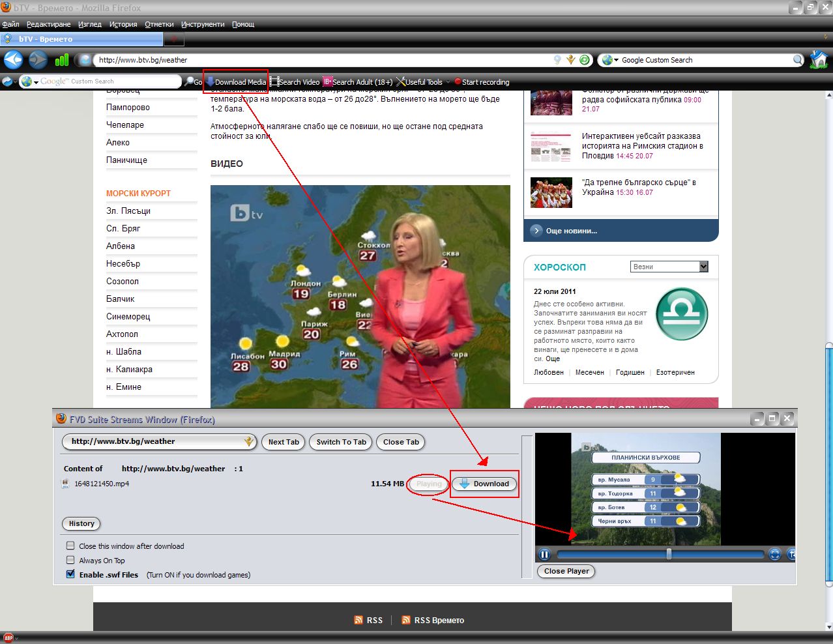Click RSS Времето feed icon

point(406,620)
